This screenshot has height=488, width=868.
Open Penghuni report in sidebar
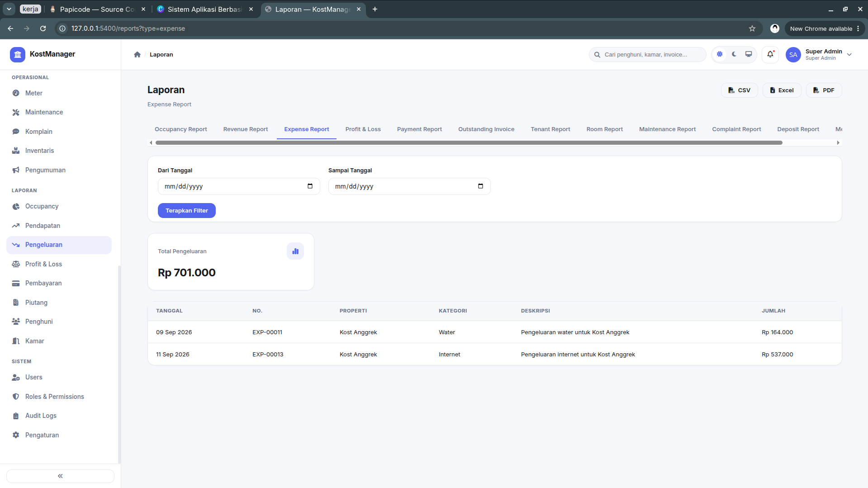click(59, 322)
